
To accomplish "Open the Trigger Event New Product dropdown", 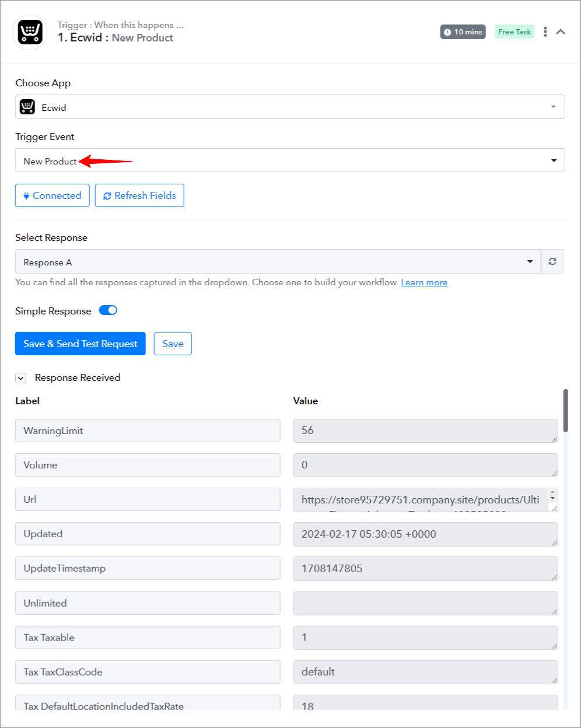I will [x=290, y=160].
